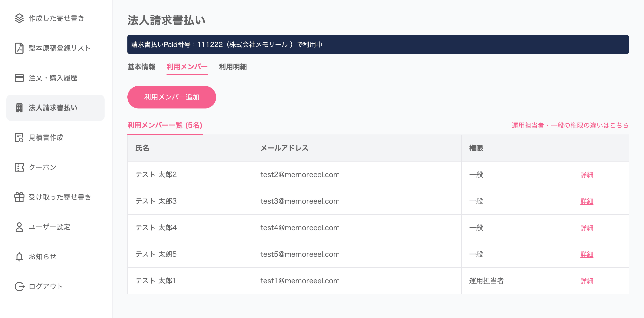Click 一般 permission in テスト 太郎4 row

coord(476,228)
